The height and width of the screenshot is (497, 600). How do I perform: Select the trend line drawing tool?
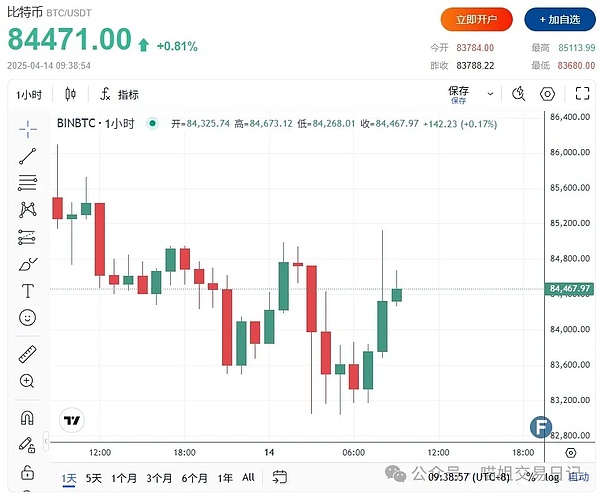27,155
